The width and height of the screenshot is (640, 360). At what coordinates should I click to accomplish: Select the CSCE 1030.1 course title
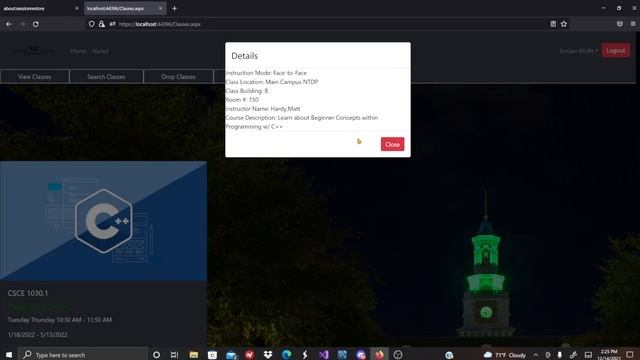pos(28,293)
